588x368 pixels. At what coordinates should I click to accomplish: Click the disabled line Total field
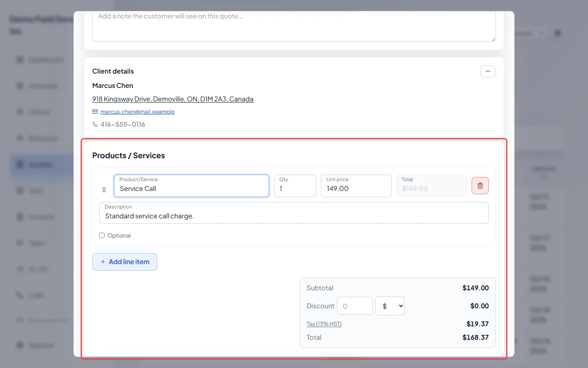(x=431, y=186)
